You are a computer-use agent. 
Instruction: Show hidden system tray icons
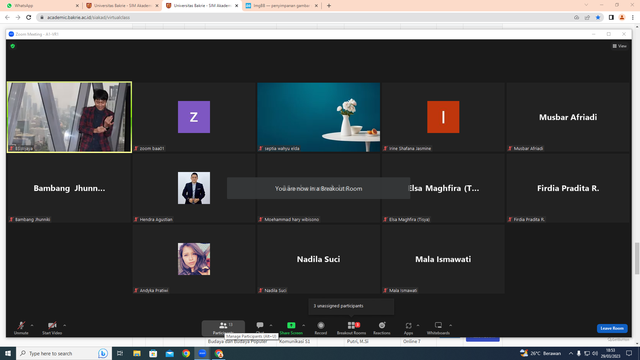coord(571,353)
